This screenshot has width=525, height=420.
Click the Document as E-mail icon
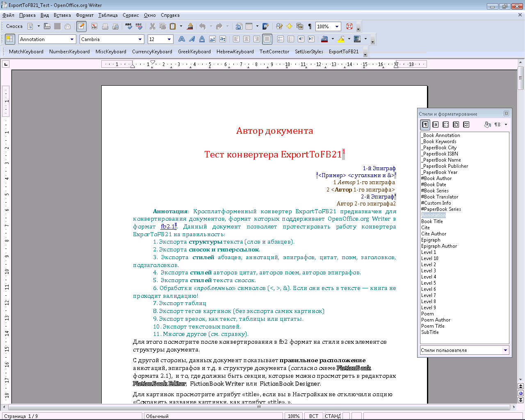(68, 26)
